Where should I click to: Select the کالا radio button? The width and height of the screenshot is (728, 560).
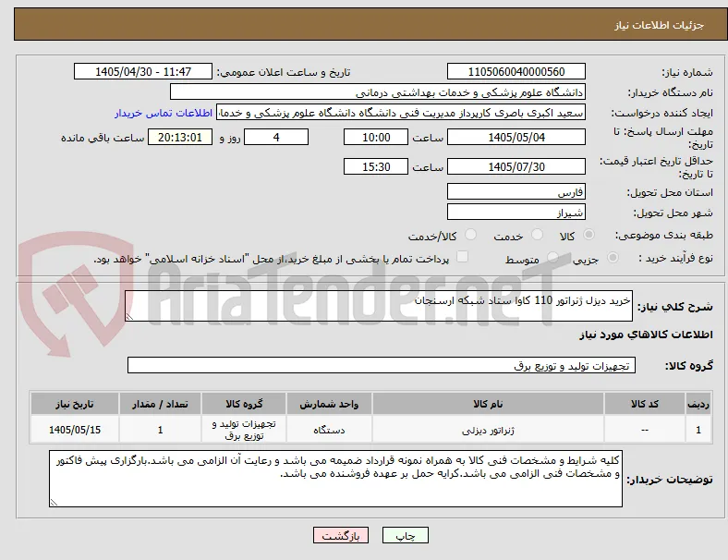[x=588, y=235]
